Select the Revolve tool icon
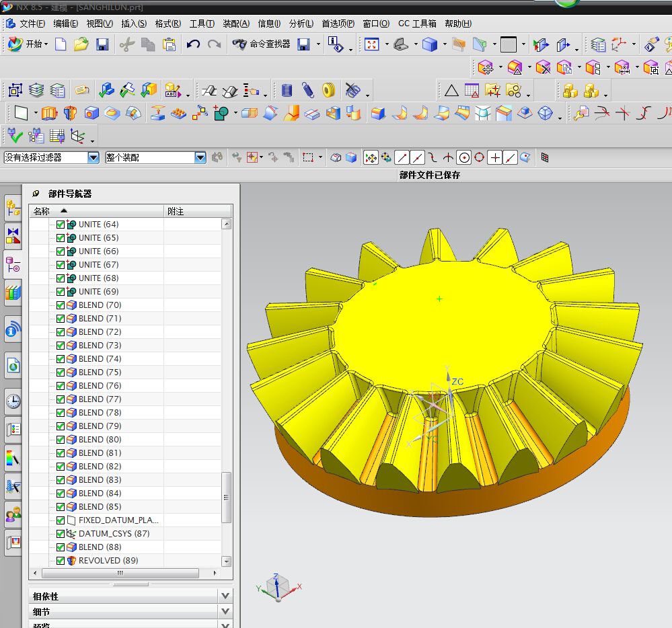Image resolution: width=672 pixels, height=628 pixels. coord(70,113)
